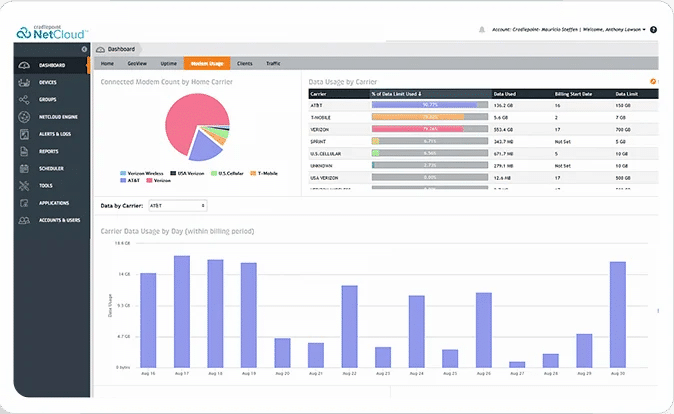Click the Dashboard cloud icon in sidebar
Viewport: 674px width, 414px height.
click(24, 65)
